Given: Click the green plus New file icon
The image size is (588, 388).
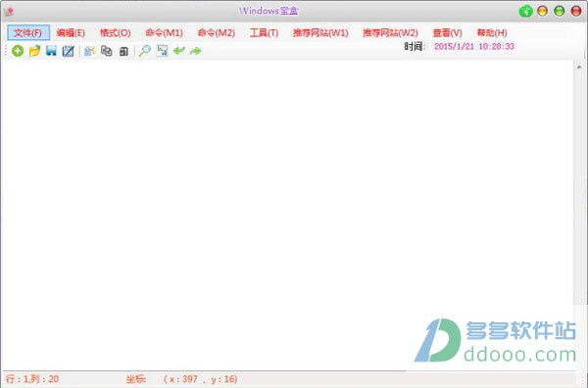Looking at the screenshot, I should [18, 51].
